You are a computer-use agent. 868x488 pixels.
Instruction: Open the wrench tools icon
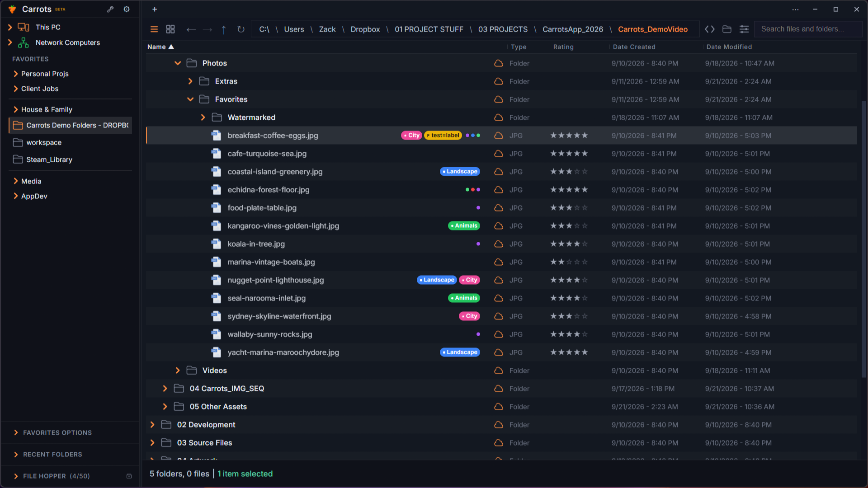click(110, 9)
